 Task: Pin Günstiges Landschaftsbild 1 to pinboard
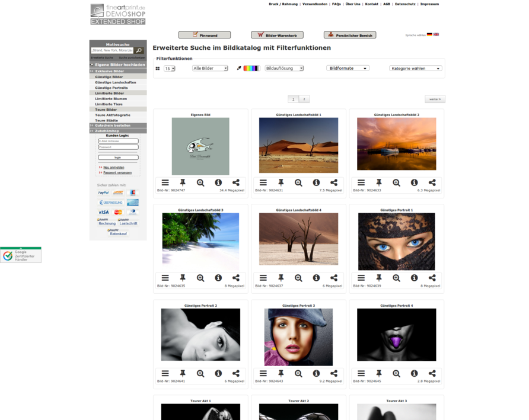(x=281, y=182)
